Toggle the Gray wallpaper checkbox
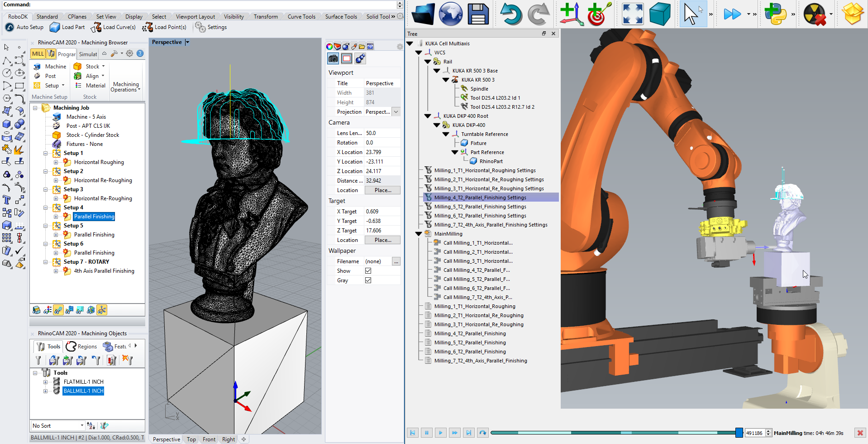Screen dimensions: 868x444 click(x=368, y=280)
